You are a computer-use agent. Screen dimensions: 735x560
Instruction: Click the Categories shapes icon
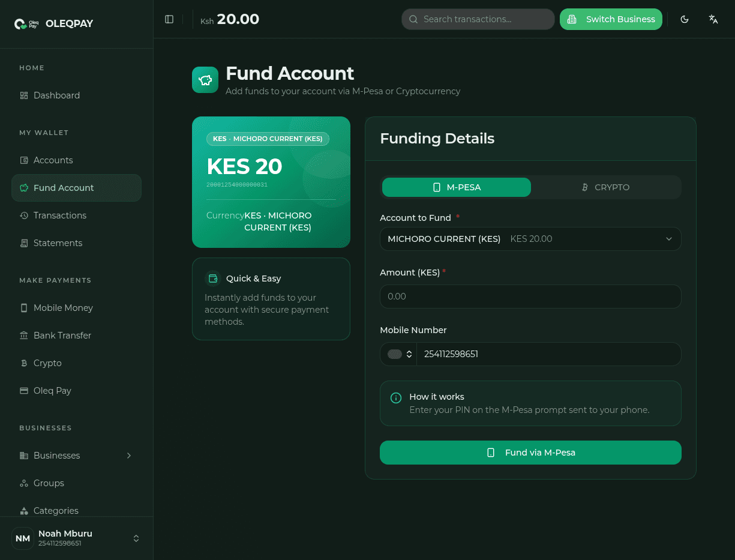[24, 511]
